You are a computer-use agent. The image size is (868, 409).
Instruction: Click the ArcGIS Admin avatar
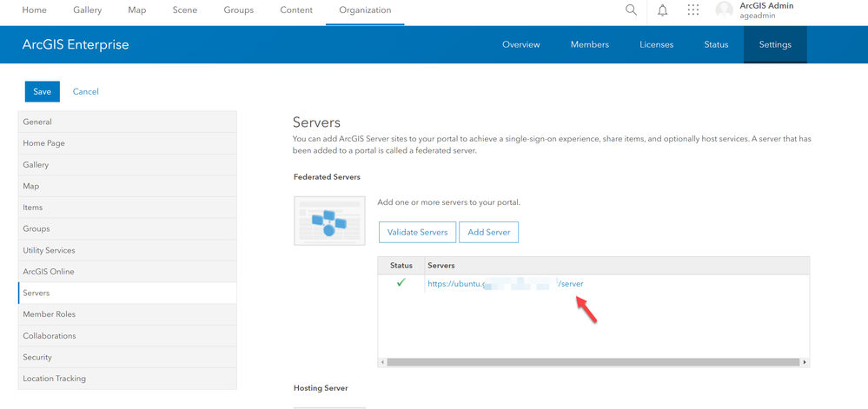(x=724, y=10)
